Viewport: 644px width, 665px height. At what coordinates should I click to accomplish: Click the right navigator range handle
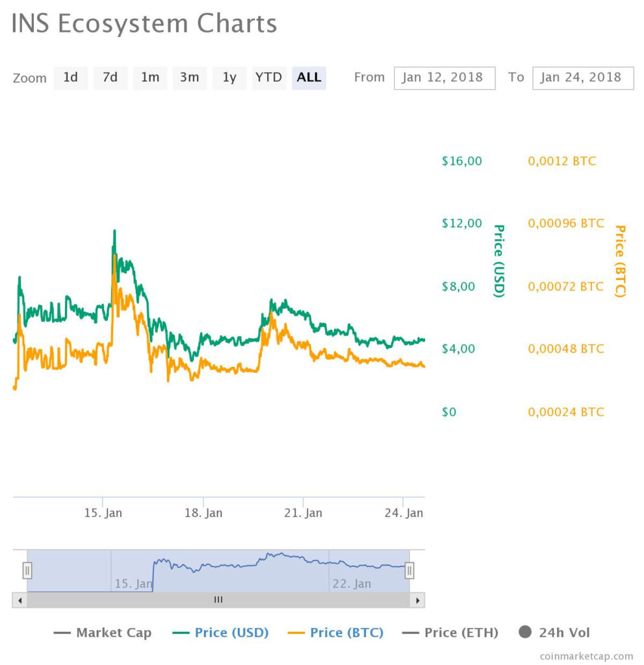[409, 570]
